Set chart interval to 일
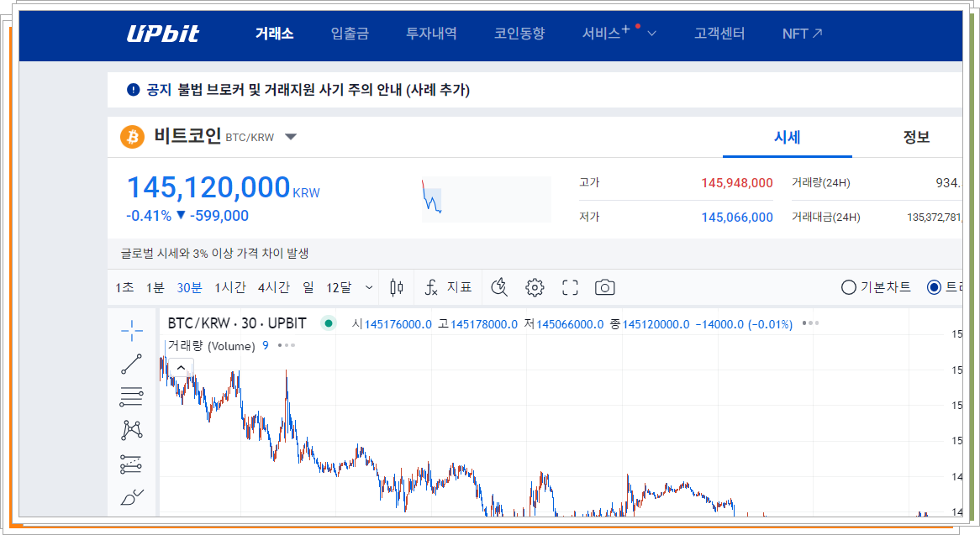Screen dimensions: 980x535 click(308, 288)
